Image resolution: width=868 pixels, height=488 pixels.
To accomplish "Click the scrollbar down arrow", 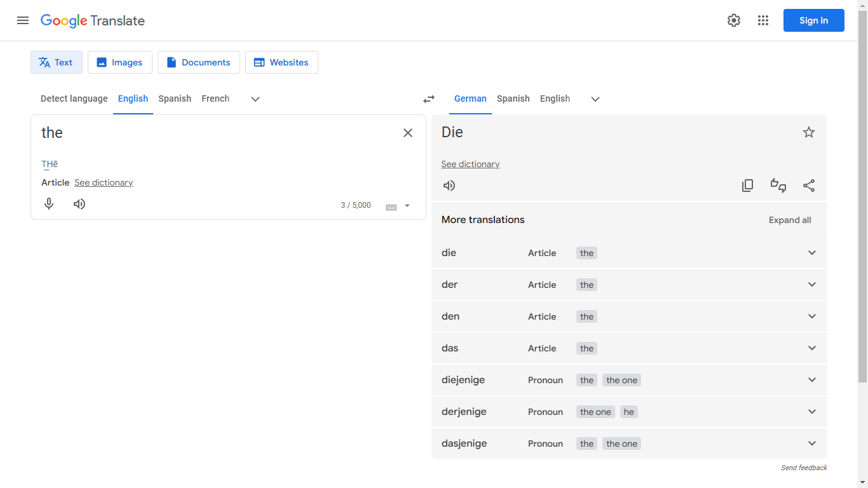I will tap(862, 482).
